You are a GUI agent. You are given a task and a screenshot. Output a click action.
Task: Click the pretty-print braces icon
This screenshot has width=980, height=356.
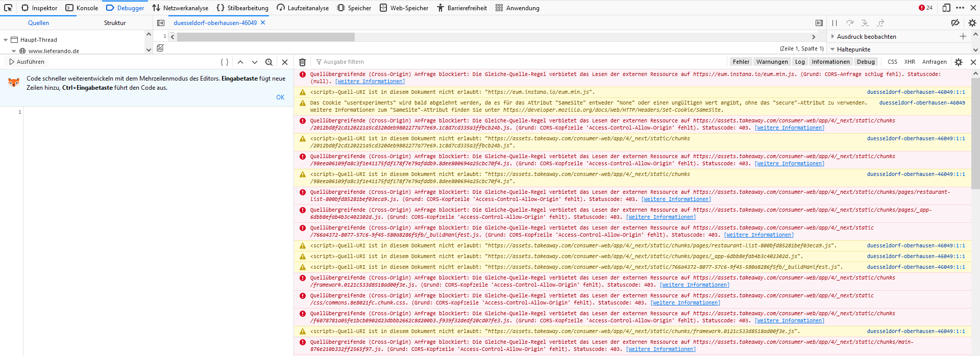click(225, 62)
